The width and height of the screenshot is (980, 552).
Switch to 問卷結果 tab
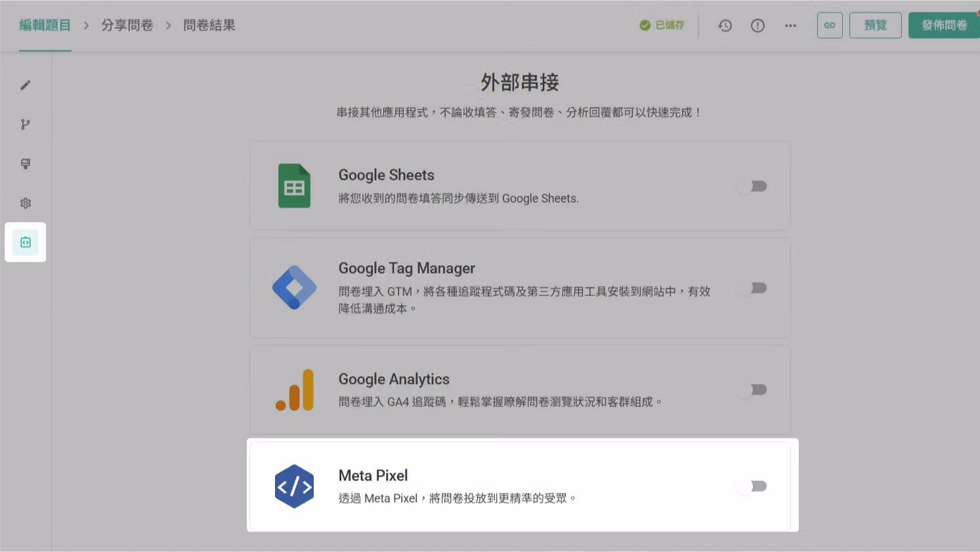[209, 25]
